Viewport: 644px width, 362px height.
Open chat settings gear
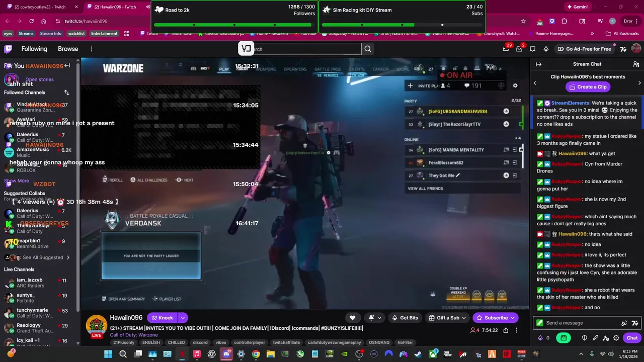616,338
